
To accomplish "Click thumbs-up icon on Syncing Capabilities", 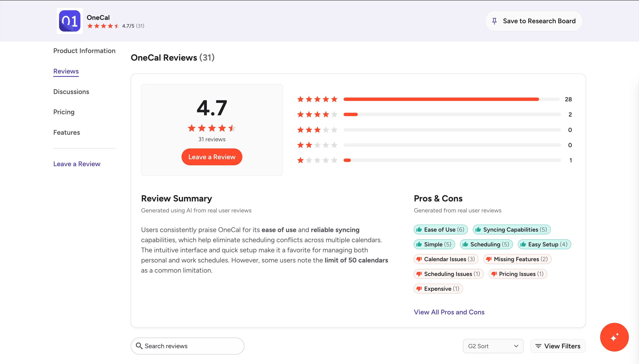I will point(478,230).
